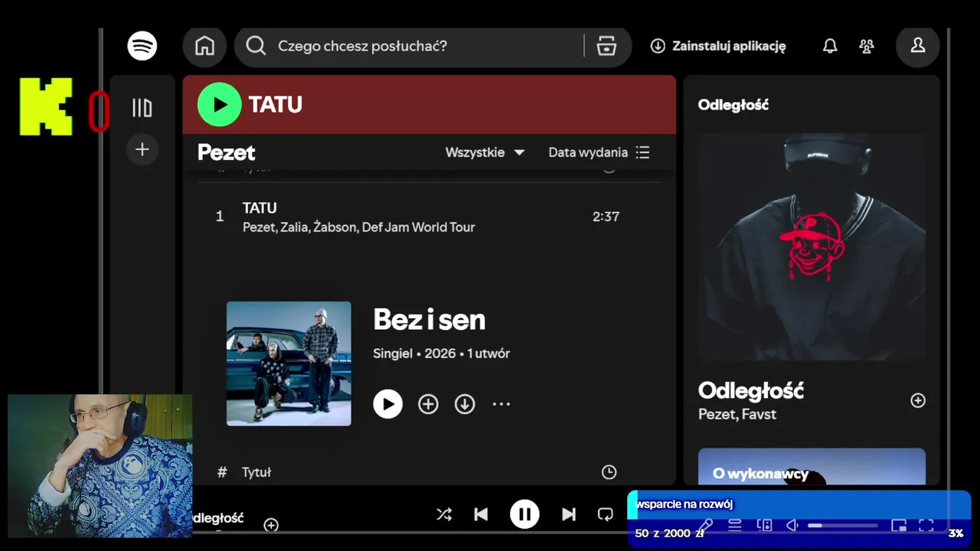Open the 'Wszystkie' filter dropdown

pyautogui.click(x=485, y=152)
